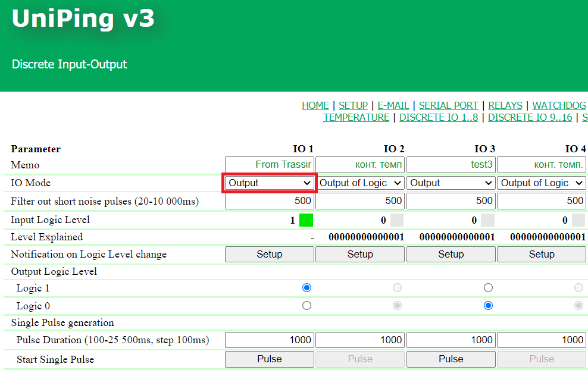This screenshot has width=588, height=370.
Task: Start a single Pulse on IO 3
Action: tap(451, 359)
